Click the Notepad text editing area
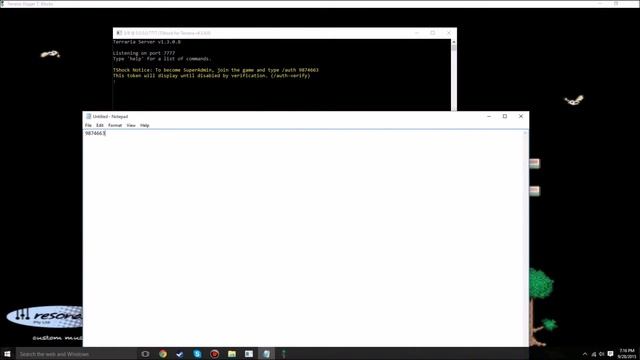 [x=304, y=238]
